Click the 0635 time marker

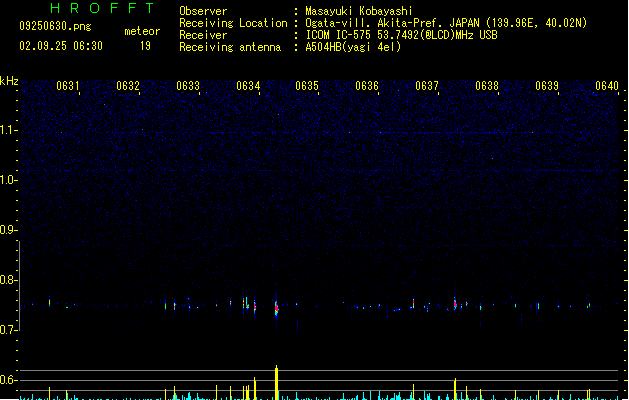click(307, 86)
